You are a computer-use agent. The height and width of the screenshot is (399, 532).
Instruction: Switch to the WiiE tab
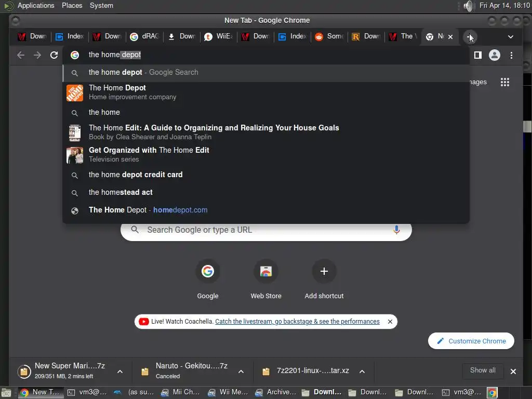coord(219,36)
